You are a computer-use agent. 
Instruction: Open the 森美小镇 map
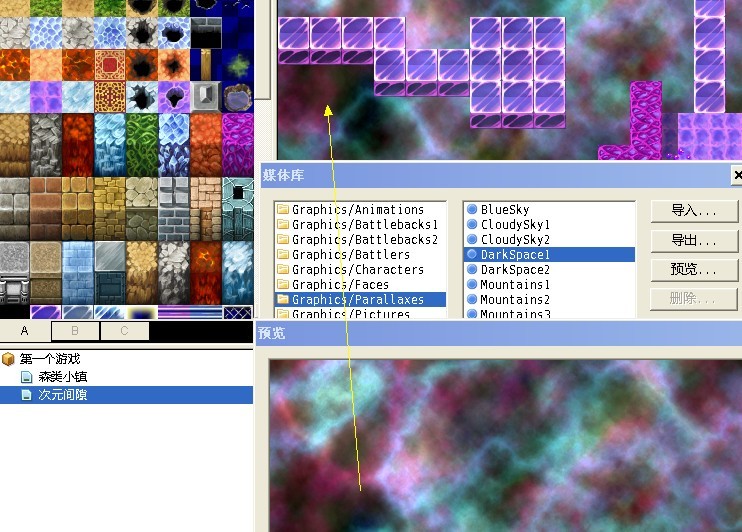(x=62, y=377)
